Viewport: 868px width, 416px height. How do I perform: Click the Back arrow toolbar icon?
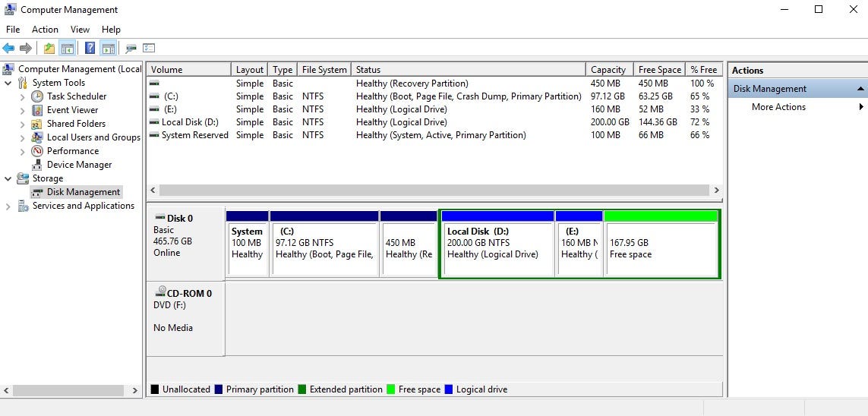[8, 48]
